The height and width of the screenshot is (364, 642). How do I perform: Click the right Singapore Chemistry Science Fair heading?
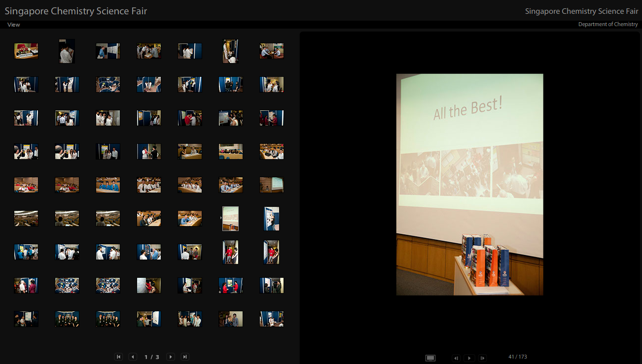tap(581, 11)
